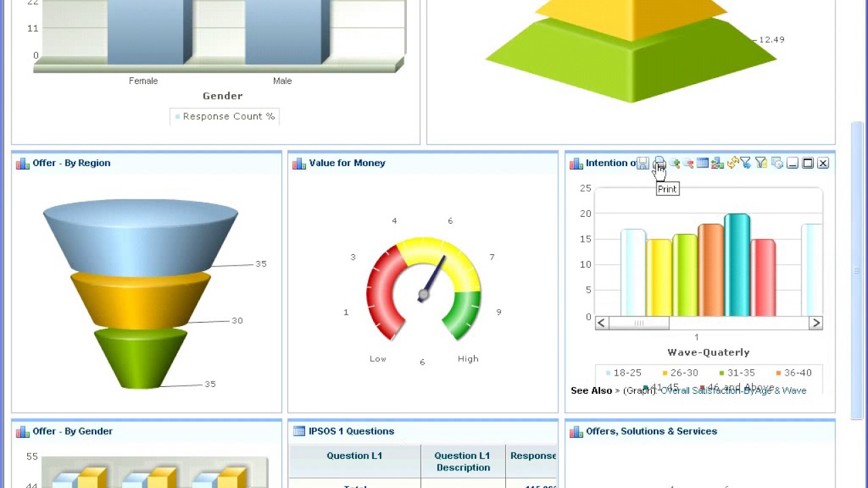This screenshot has height=488, width=868.
Task: Close the Intention panel
Action: pos(823,163)
